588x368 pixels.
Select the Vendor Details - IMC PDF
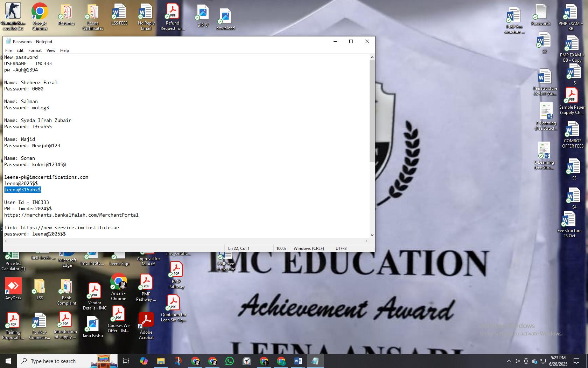[x=94, y=297]
